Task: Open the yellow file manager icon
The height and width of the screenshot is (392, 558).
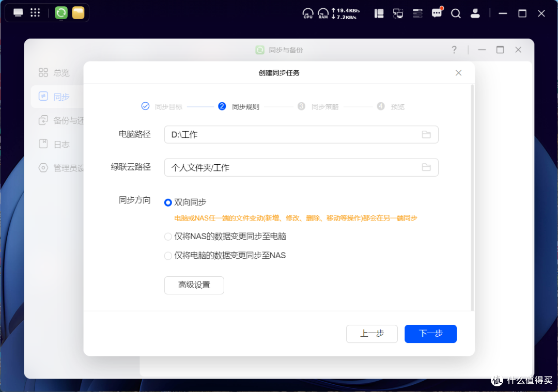Action: pyautogui.click(x=79, y=13)
